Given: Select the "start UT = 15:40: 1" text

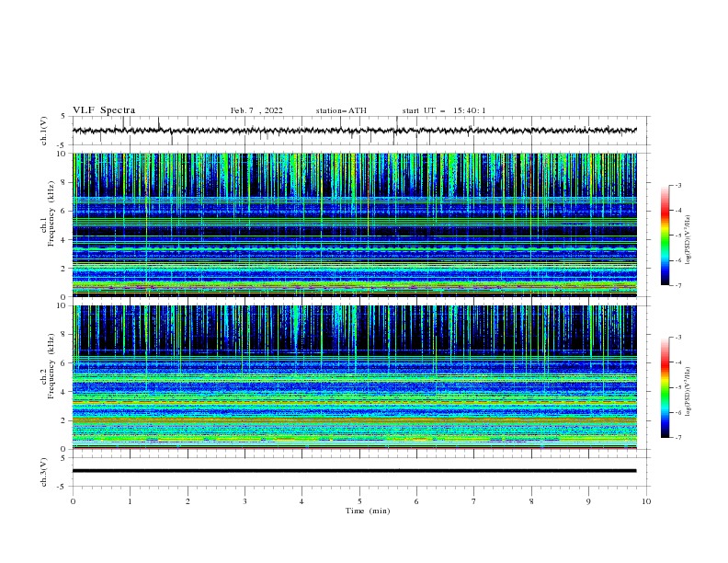Looking at the screenshot, I should tap(443, 110).
